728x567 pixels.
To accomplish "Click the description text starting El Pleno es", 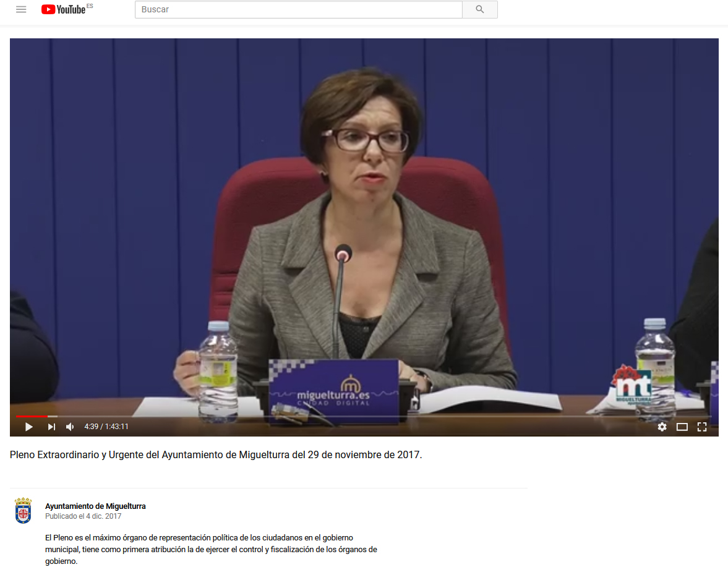I will coord(211,549).
